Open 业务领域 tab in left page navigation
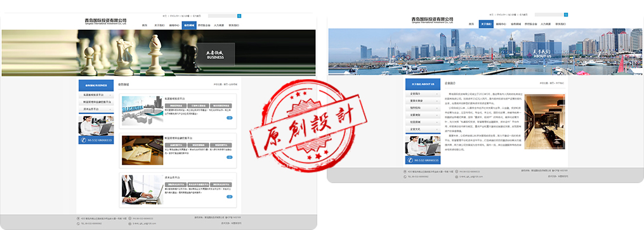644x230 pixels. (x=189, y=25)
